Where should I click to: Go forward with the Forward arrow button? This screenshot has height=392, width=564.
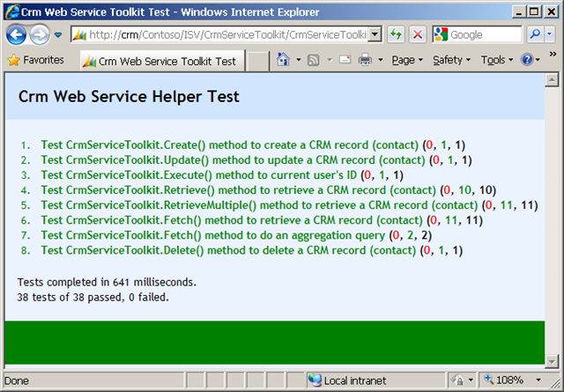click(39, 35)
